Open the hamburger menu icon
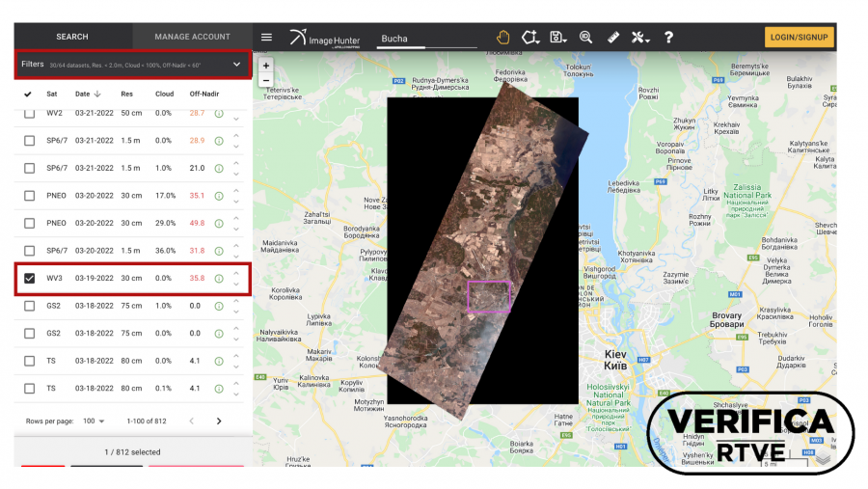868x489 pixels. 266,37
